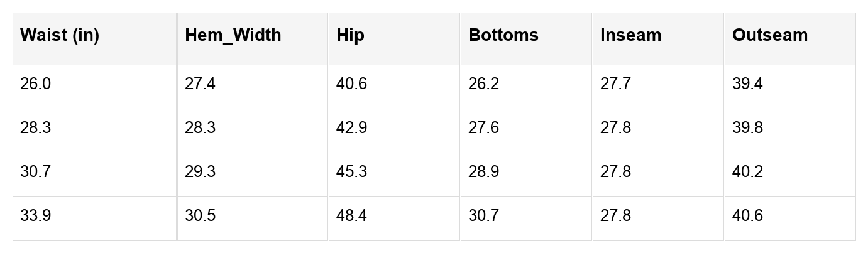Select the 27.6 bottoms cell
868x253 pixels.
[483, 128]
